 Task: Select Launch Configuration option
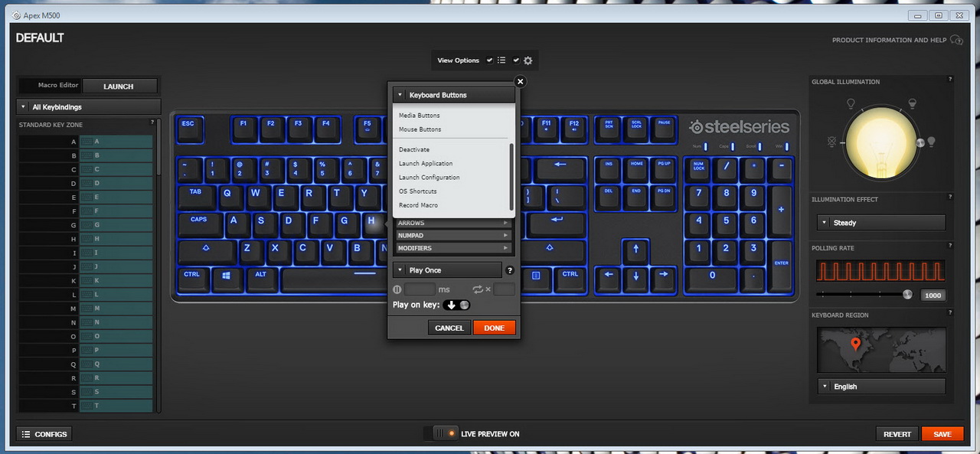click(430, 178)
